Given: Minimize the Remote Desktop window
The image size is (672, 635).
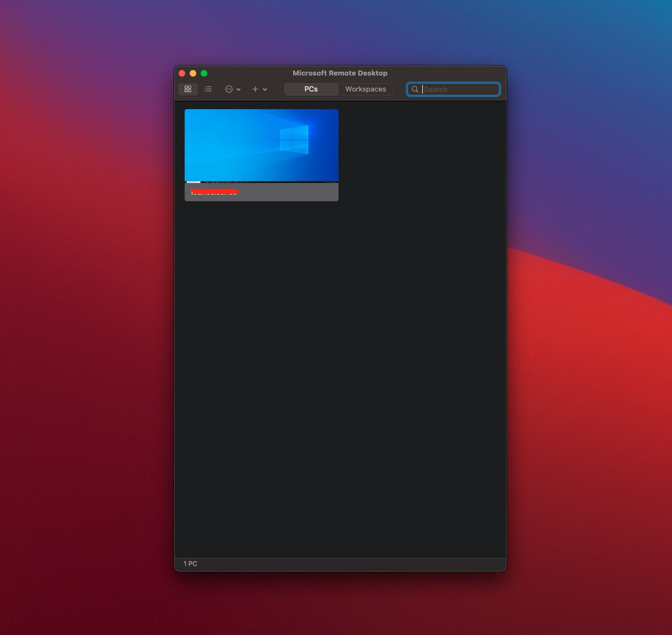Looking at the screenshot, I should 193,73.
